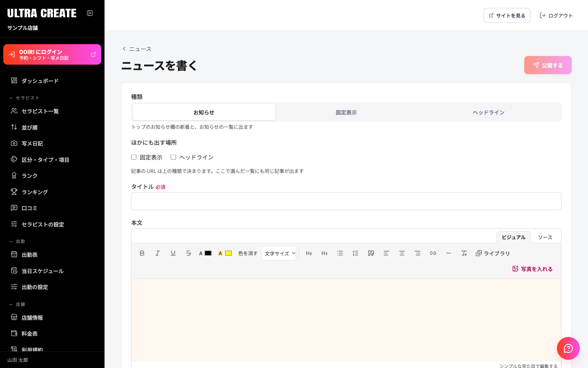The width and height of the screenshot is (588, 368).
Task: Insert an H3 heading
Action: (325, 253)
